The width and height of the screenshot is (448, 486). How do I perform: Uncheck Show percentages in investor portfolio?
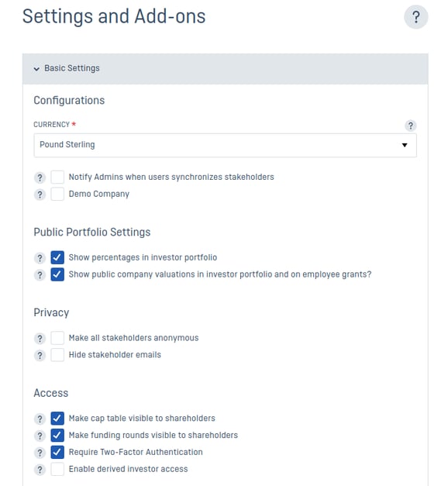(x=57, y=257)
